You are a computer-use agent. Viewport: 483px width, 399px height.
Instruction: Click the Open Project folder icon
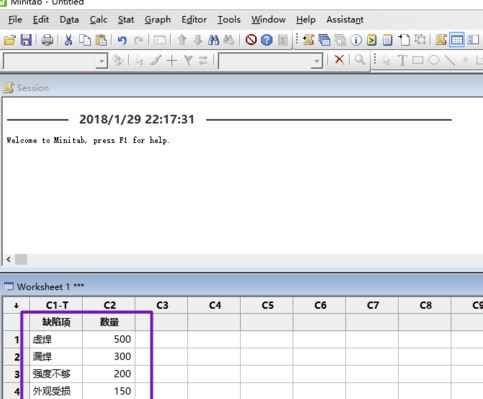click(10, 40)
